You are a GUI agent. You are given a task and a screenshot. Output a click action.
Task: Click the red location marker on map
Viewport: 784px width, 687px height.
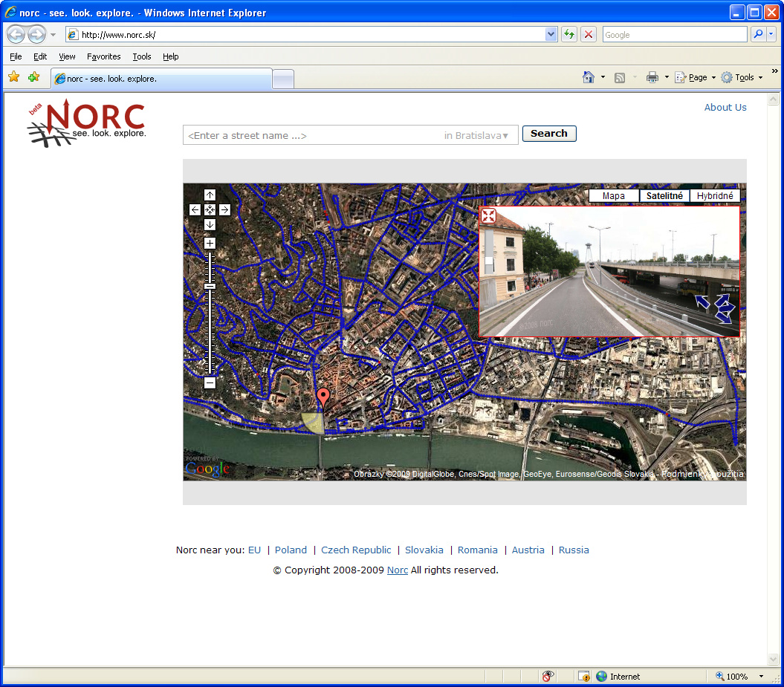tap(323, 397)
